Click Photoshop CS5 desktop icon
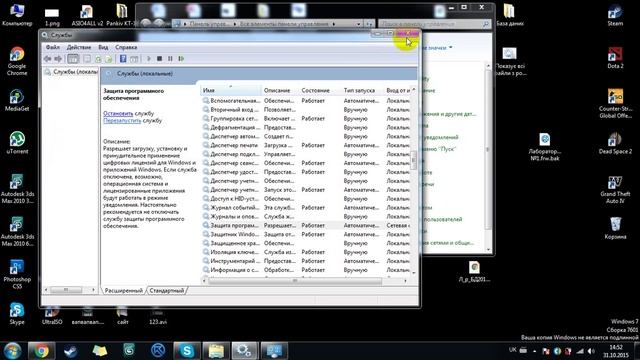 17,274
